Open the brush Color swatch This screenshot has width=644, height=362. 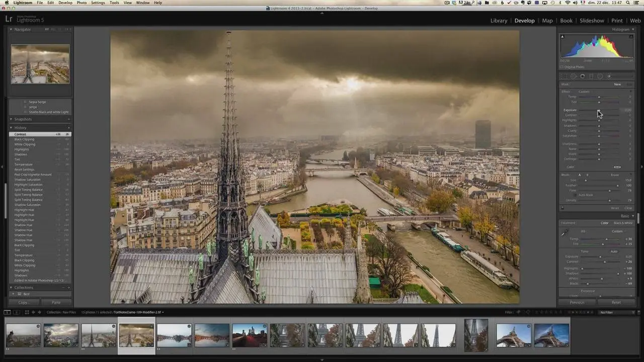point(617,167)
